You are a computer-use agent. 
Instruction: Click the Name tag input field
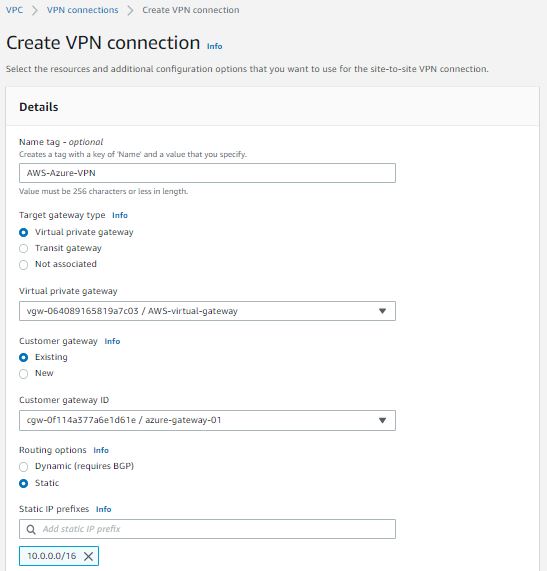coord(207,173)
